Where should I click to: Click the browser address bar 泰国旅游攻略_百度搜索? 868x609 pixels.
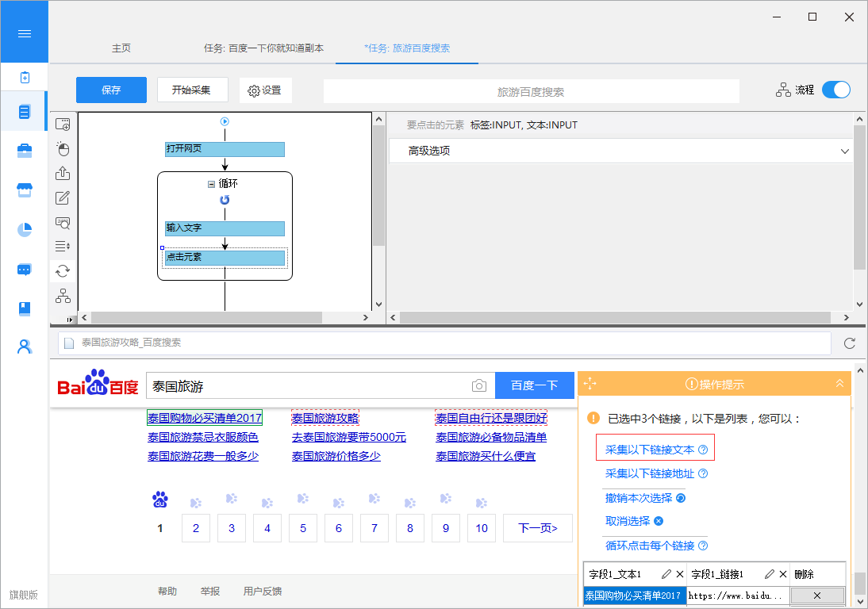[444, 343]
